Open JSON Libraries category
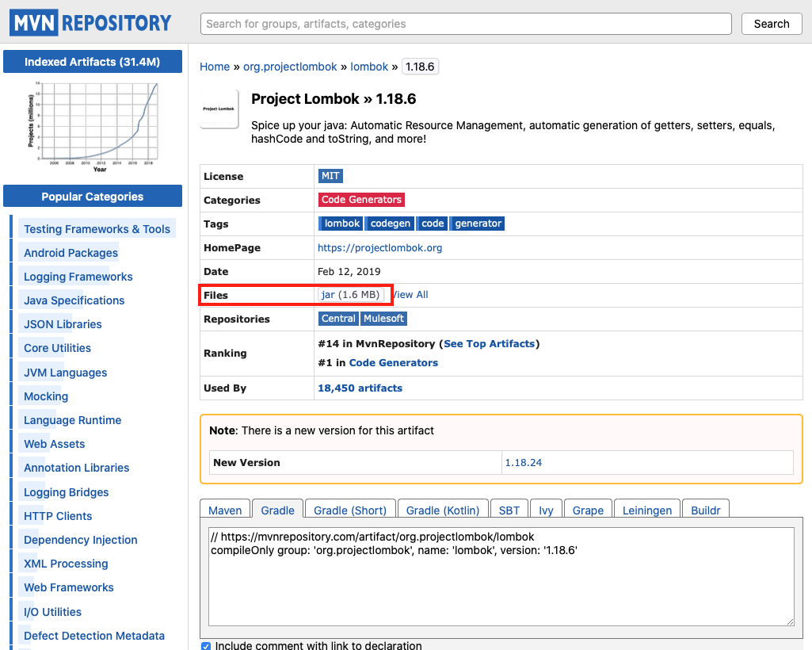Viewport: 812px width, 650px height. coord(63,324)
